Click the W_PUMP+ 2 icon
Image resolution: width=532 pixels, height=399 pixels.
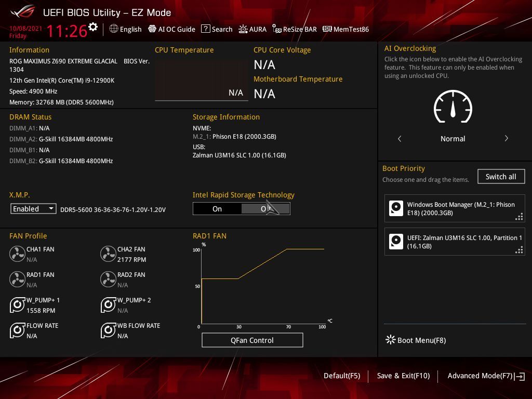pyautogui.click(x=108, y=304)
